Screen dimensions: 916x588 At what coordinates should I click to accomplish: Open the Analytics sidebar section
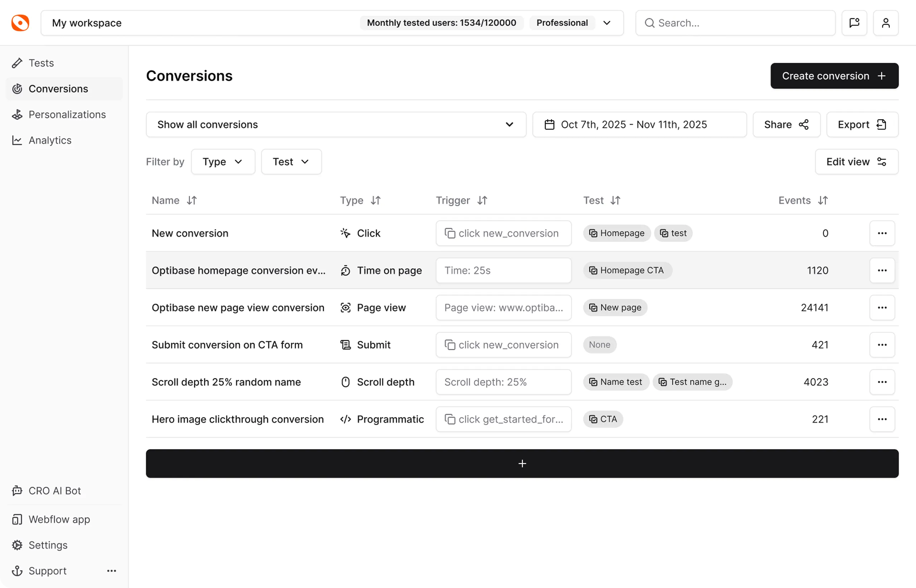(x=50, y=140)
